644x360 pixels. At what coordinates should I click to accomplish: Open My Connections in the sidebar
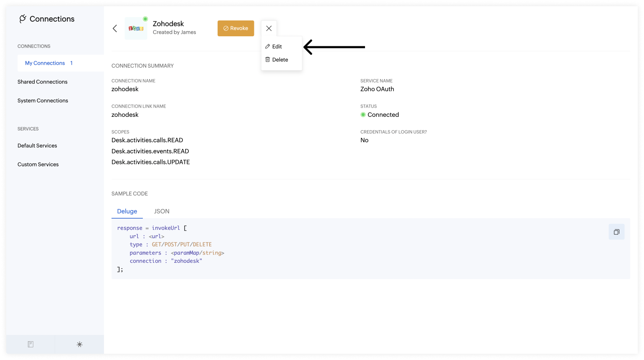click(x=45, y=63)
